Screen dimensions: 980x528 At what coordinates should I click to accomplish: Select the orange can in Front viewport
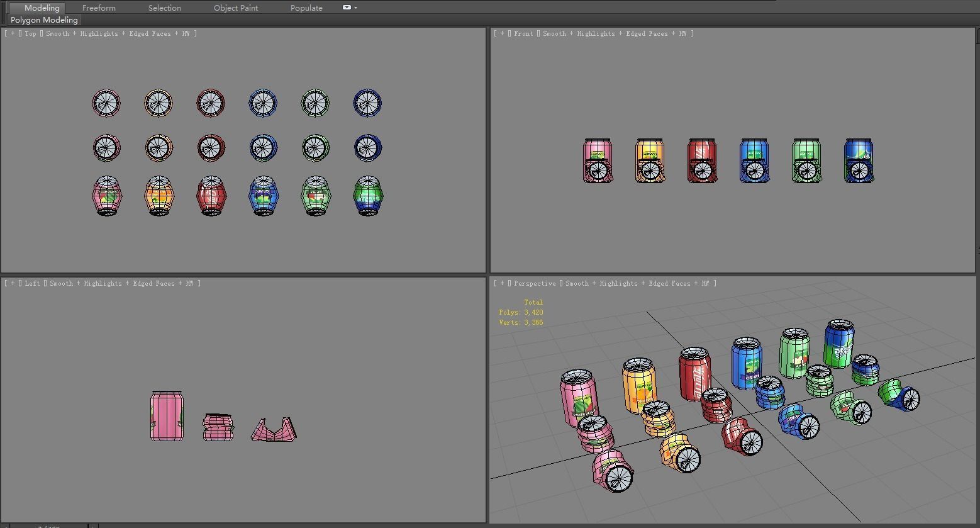pos(650,161)
